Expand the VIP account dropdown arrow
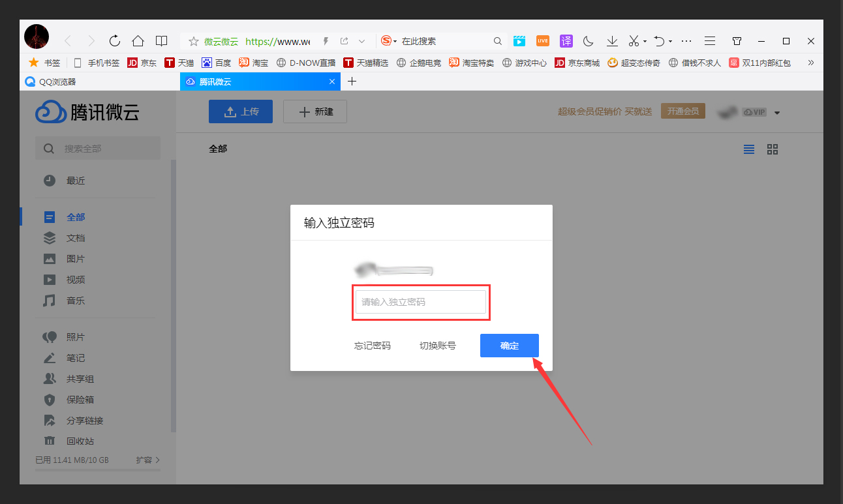The height and width of the screenshot is (504, 843). coord(776,111)
